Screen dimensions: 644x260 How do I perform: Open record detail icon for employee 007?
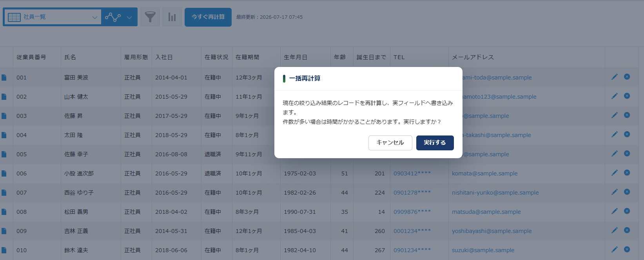pyautogui.click(x=4, y=193)
